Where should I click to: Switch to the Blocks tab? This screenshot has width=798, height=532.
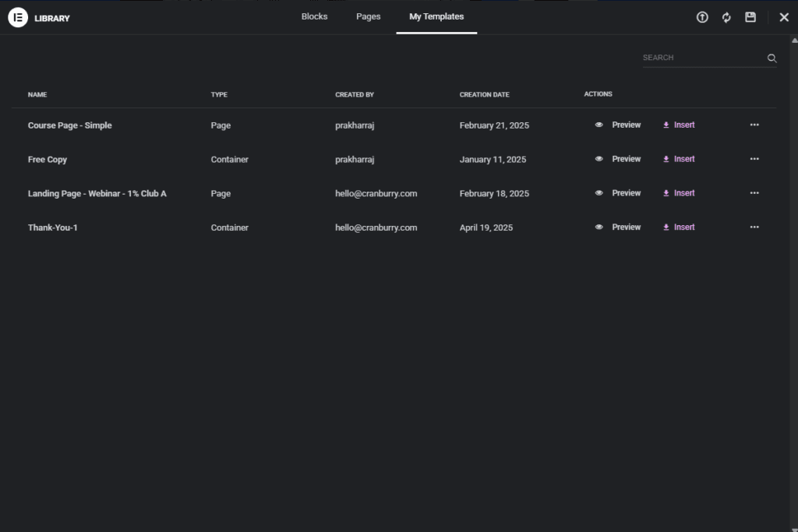tap(314, 16)
